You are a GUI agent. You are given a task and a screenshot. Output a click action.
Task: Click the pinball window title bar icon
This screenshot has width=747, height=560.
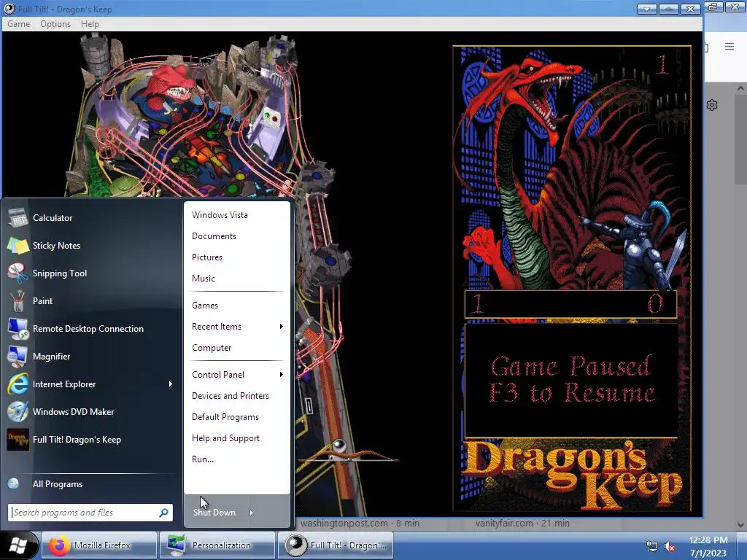point(9,9)
